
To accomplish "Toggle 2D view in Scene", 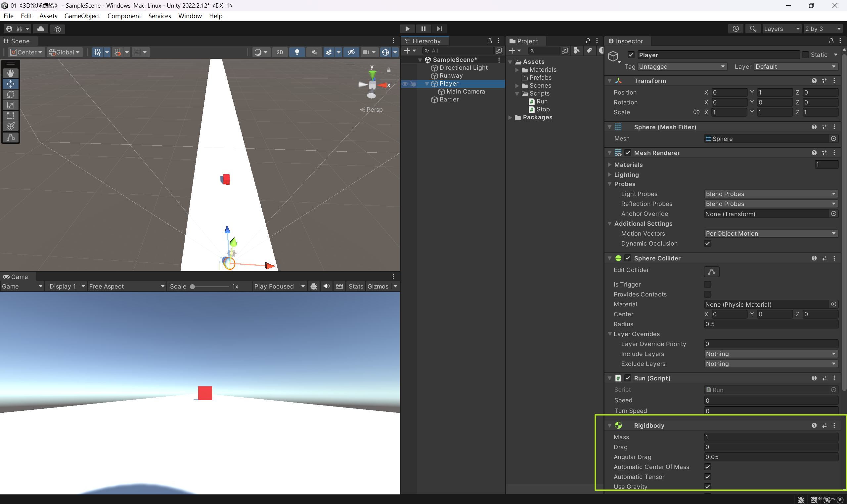I will coord(279,52).
